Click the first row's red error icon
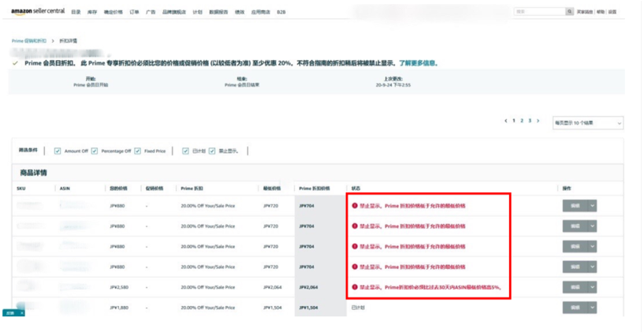Screen dimensions: 644x336 356,205
